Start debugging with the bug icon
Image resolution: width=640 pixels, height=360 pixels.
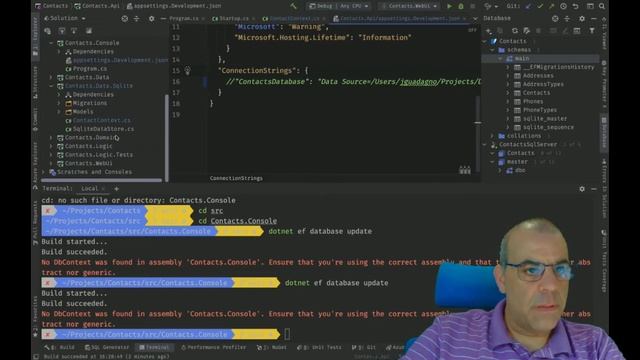pyautogui.click(x=461, y=6)
